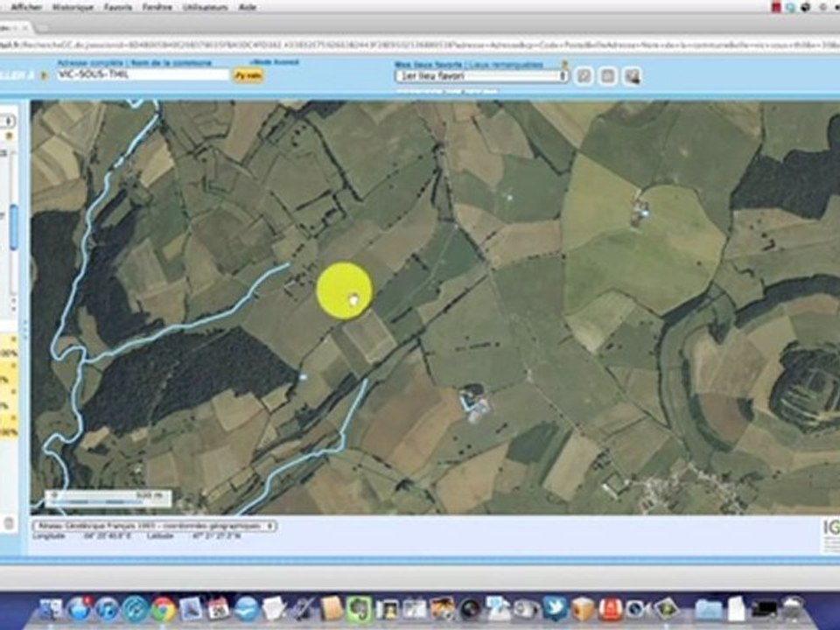Click the yellow 'J'y vais' button
Image resolution: width=840 pixels, height=630 pixels.
point(248,75)
